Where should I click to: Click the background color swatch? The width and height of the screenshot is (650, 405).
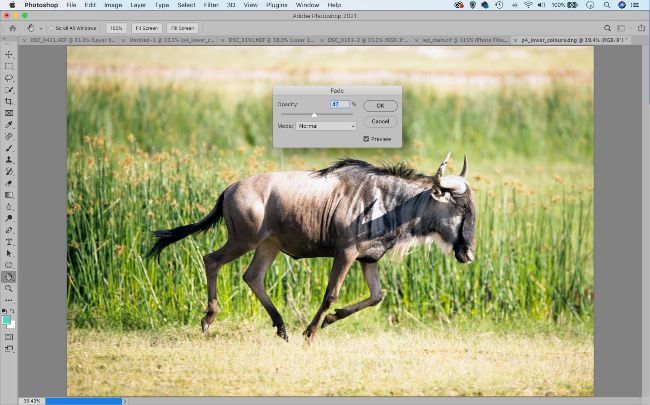tap(12, 325)
